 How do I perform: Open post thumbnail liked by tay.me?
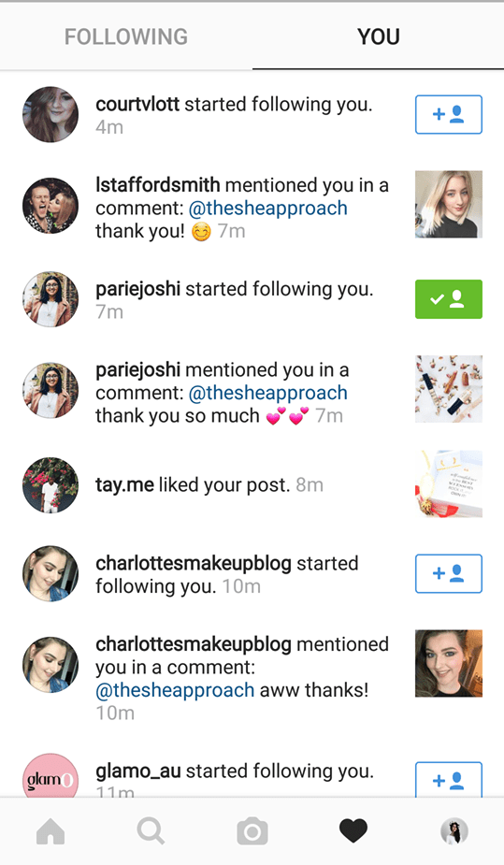(x=448, y=484)
